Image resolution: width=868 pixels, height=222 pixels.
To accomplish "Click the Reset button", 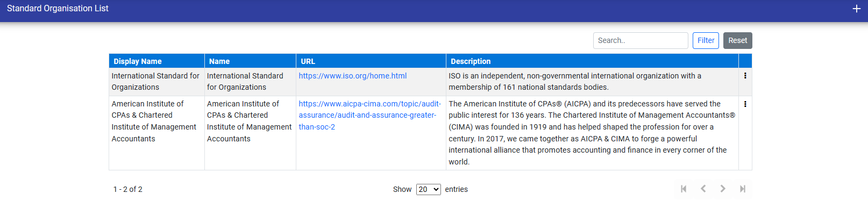I will tap(737, 40).
